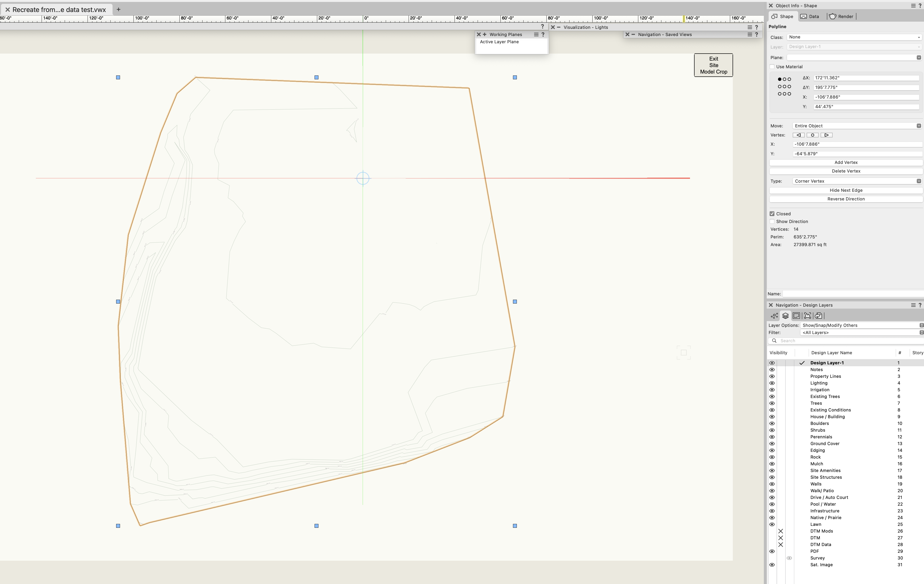Open Navigation Design Layers palette menu icon

coord(913,305)
